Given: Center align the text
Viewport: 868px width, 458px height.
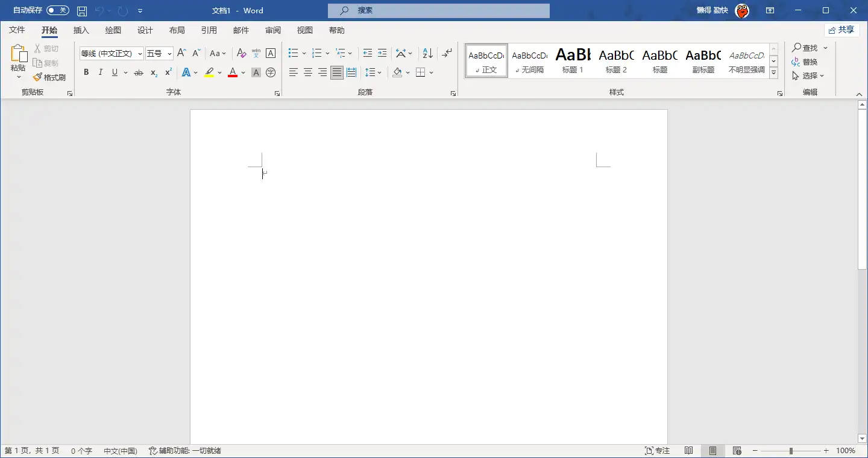Looking at the screenshot, I should coord(308,72).
